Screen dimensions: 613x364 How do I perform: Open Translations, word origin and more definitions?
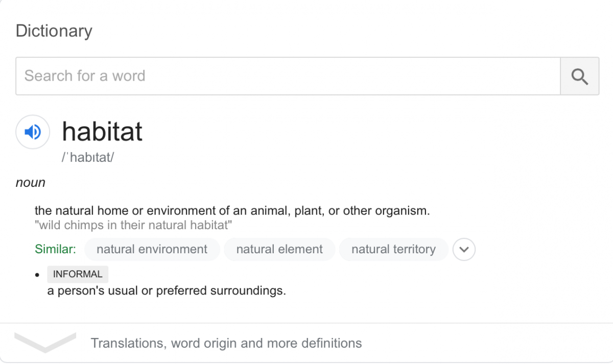click(226, 343)
